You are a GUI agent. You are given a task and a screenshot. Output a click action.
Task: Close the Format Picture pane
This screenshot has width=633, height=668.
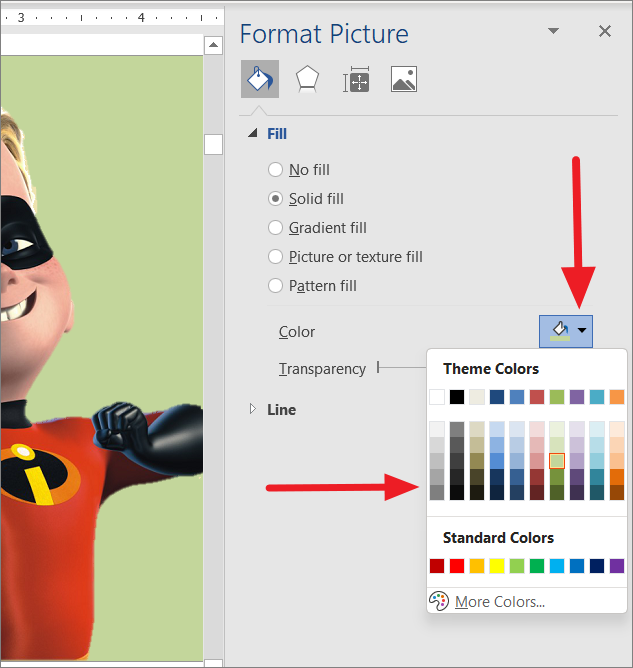tap(605, 31)
